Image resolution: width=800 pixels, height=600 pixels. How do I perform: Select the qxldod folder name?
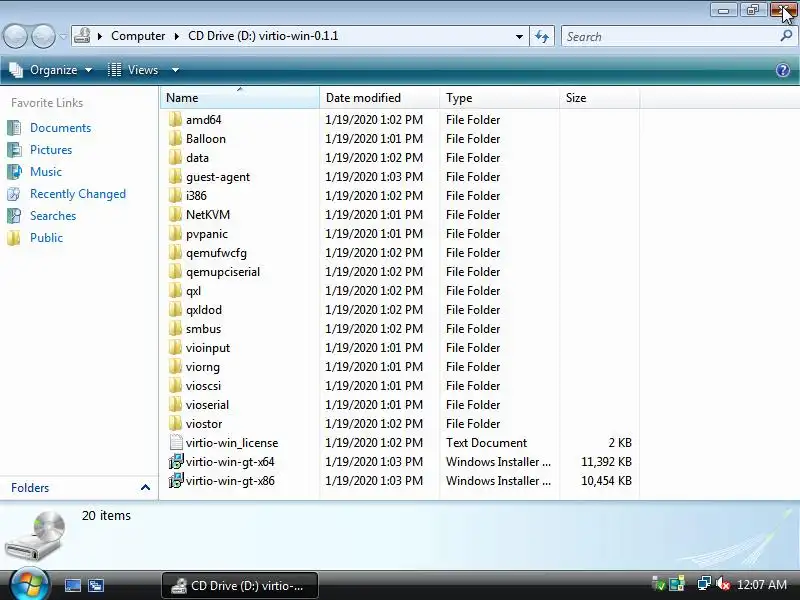(204, 310)
